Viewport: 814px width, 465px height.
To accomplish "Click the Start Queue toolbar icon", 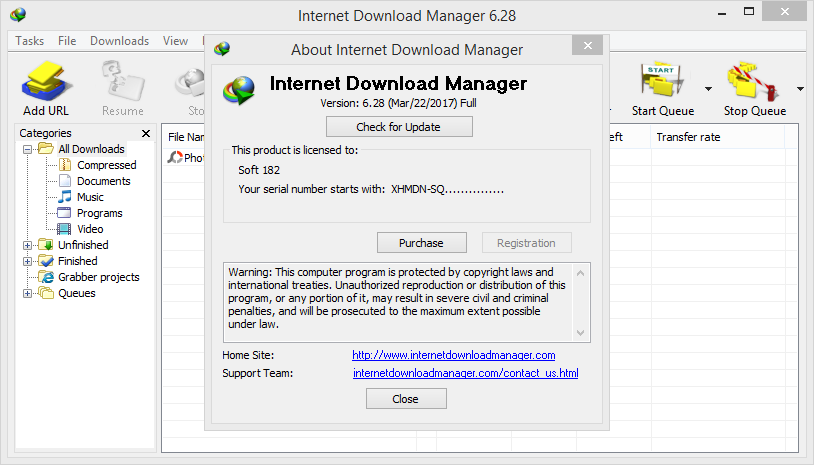I will point(662,80).
